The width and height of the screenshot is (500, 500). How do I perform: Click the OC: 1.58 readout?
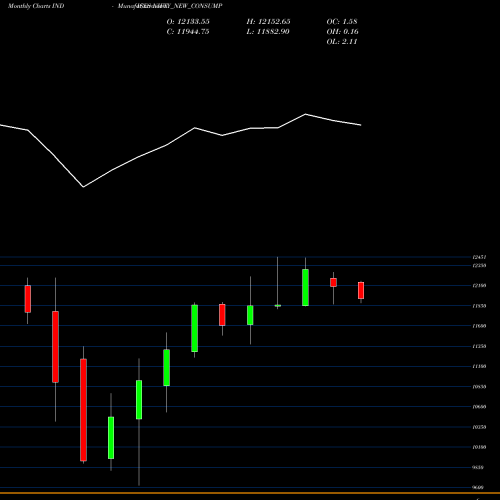point(342,22)
